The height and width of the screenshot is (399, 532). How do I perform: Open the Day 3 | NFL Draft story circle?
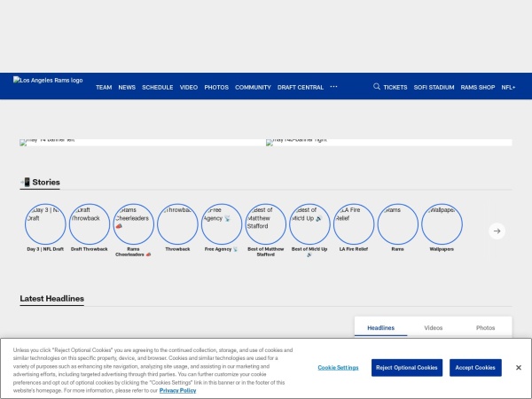point(45,224)
